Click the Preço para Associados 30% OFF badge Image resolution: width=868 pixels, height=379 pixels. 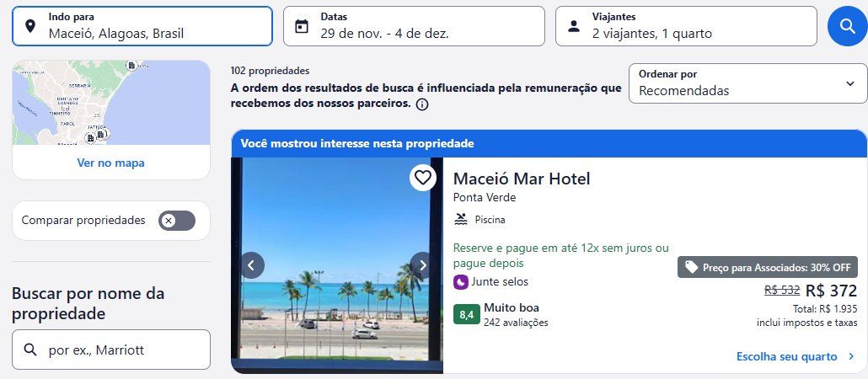point(767,267)
